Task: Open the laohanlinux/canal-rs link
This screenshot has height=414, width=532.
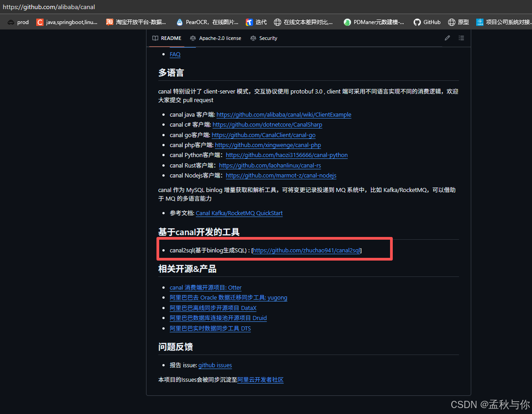Action: click(x=270, y=165)
